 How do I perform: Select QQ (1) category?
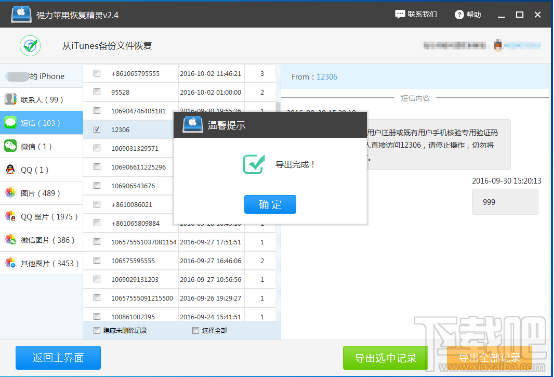pos(41,170)
